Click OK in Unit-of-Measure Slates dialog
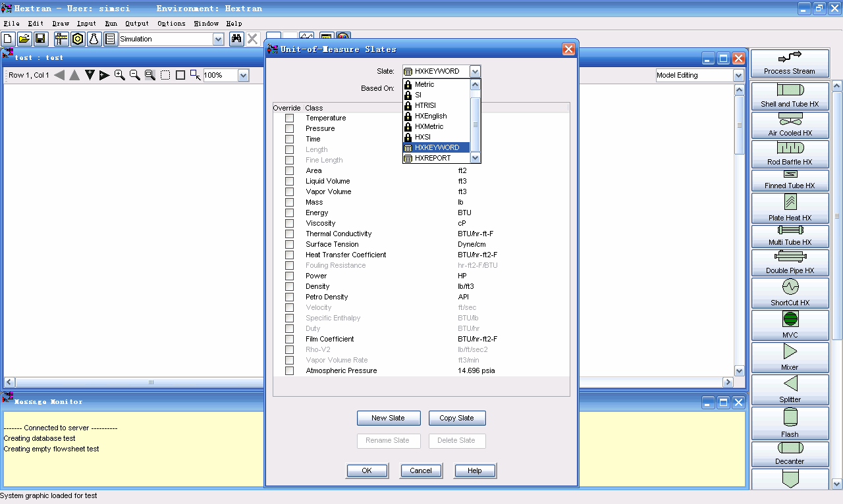This screenshot has height=504, width=843. click(367, 470)
